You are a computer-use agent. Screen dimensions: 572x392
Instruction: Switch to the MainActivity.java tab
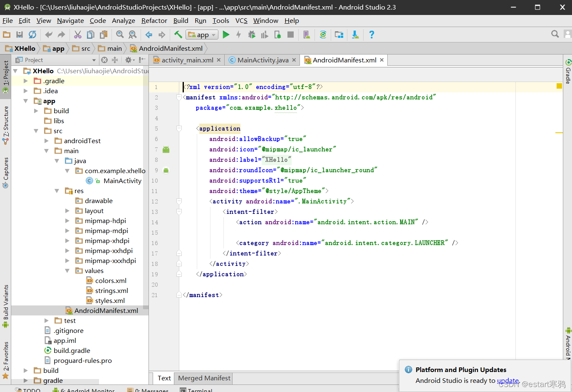(262, 60)
